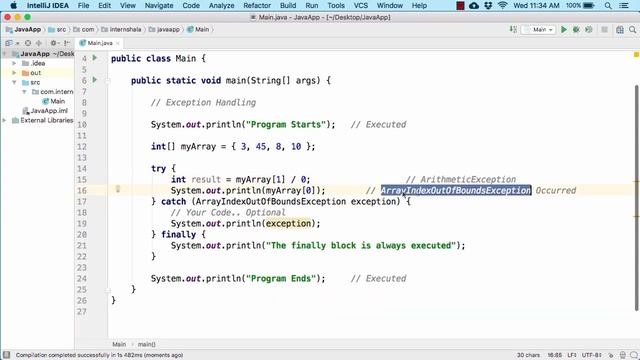The height and width of the screenshot is (360, 640).
Task: Open macOS Spotlight search icon
Action: 608,6
